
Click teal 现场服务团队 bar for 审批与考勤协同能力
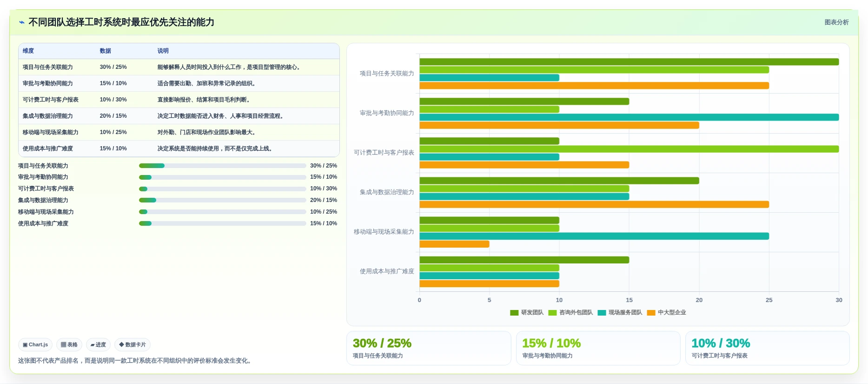(x=629, y=117)
